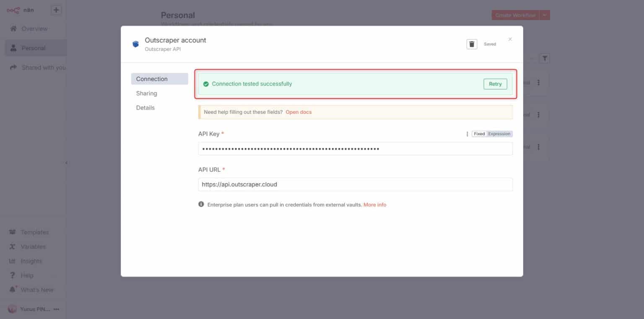Keep API Key in Fixed mode

[479, 134]
